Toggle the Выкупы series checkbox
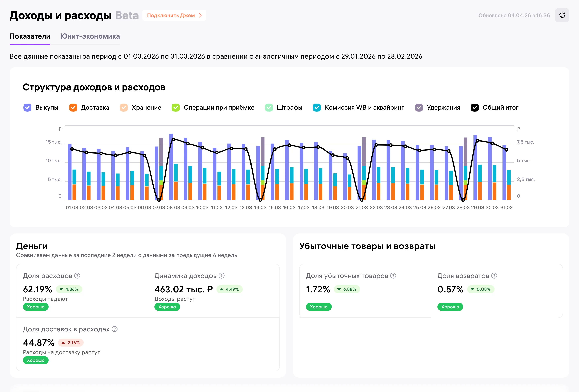579x392 pixels. tap(27, 107)
